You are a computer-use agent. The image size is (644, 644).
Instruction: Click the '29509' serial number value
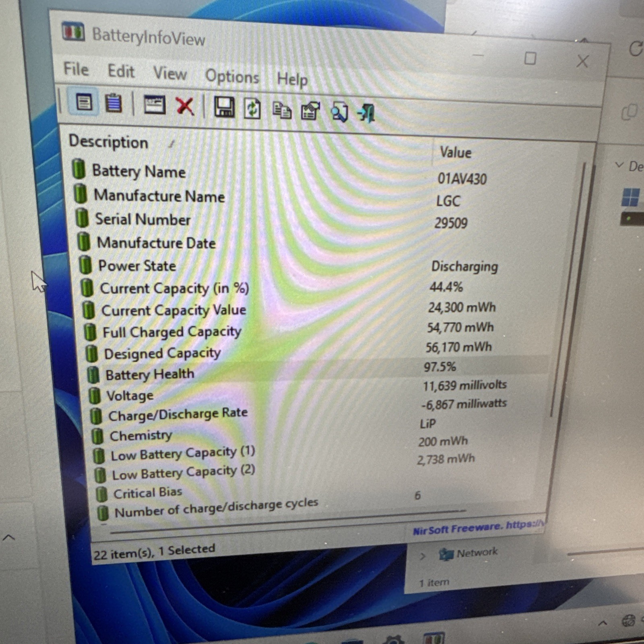point(451,223)
